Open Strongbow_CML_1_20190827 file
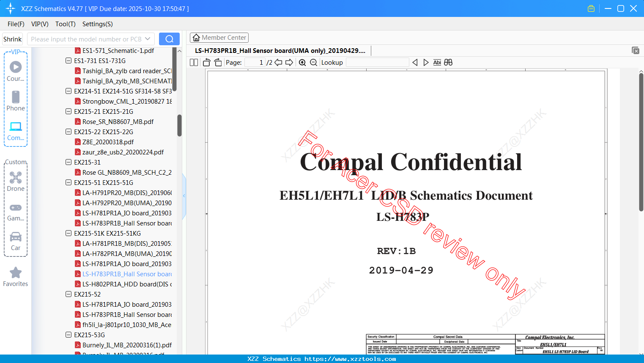 point(123,102)
